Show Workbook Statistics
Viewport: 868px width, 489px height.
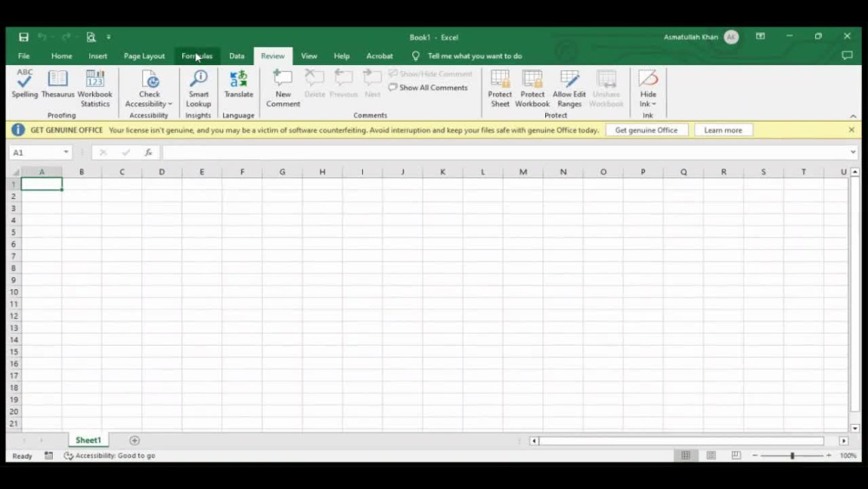tap(95, 89)
